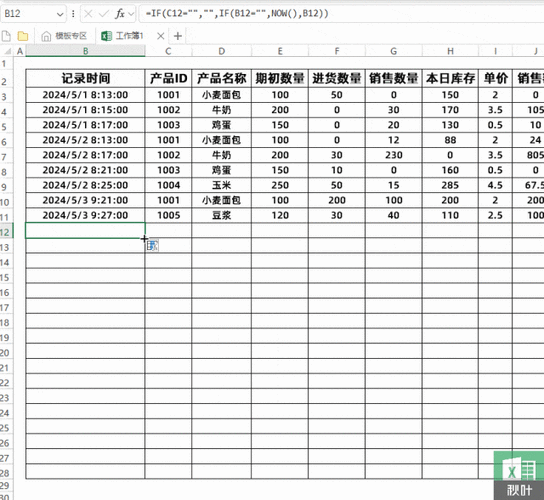Select column I header

pos(495,51)
